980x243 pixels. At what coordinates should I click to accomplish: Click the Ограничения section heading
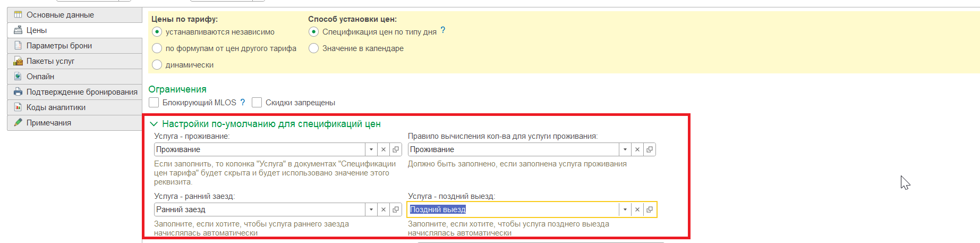(177, 89)
